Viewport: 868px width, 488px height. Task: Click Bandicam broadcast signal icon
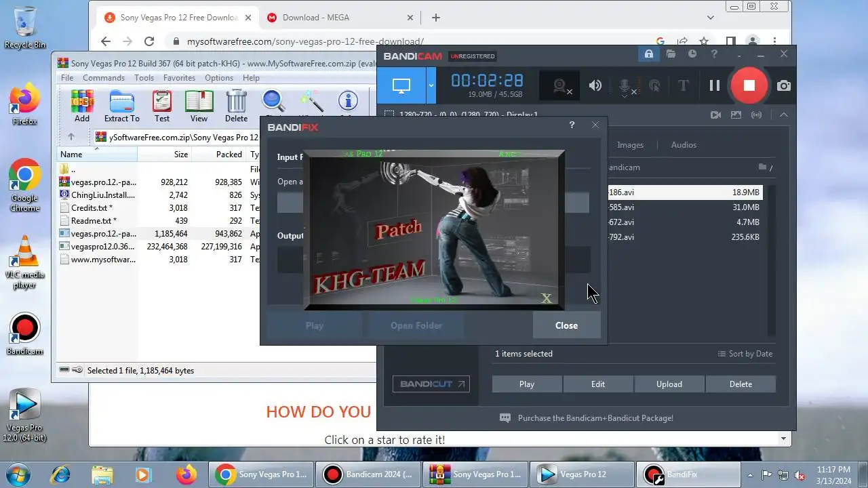(x=757, y=115)
